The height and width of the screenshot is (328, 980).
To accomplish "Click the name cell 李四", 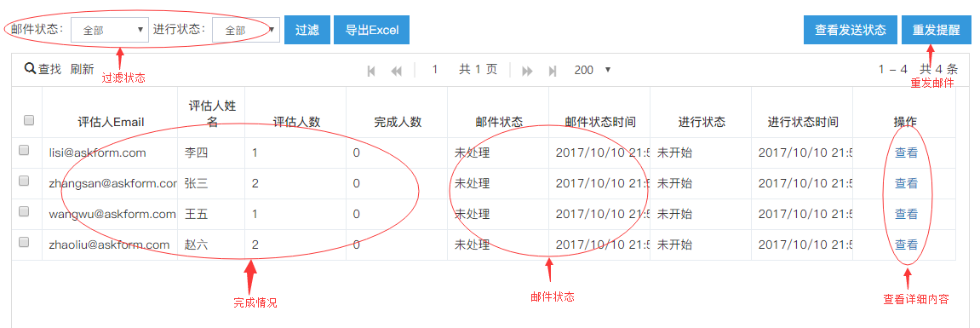I will [x=212, y=152].
